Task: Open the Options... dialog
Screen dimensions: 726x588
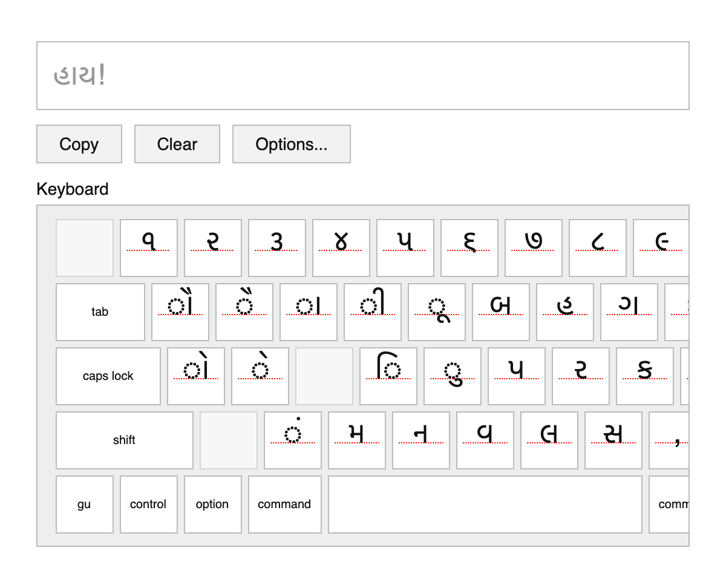Action: [x=291, y=144]
